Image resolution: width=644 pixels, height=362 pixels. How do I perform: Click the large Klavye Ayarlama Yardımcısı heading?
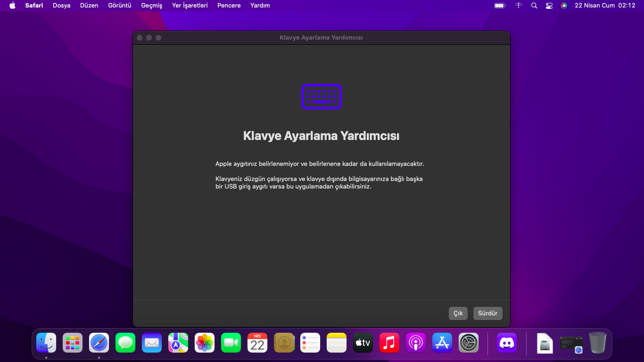[x=321, y=136]
